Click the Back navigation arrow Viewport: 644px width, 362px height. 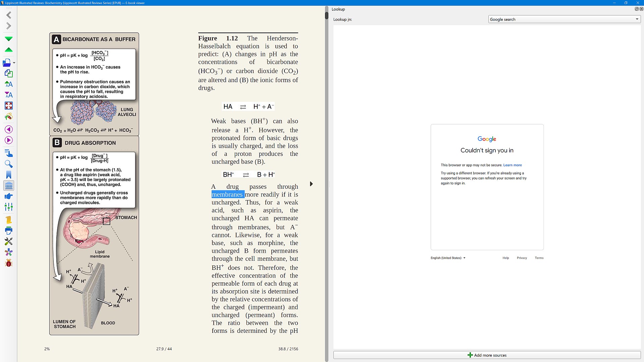tap(9, 15)
